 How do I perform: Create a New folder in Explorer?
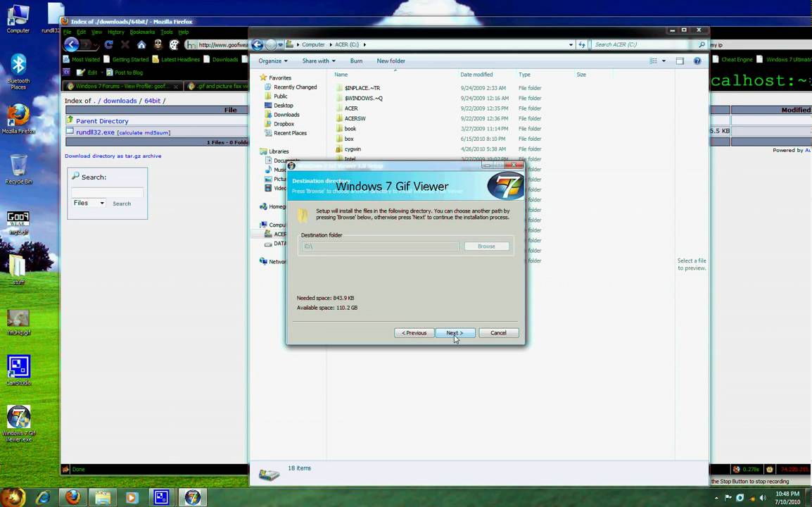[391, 61]
